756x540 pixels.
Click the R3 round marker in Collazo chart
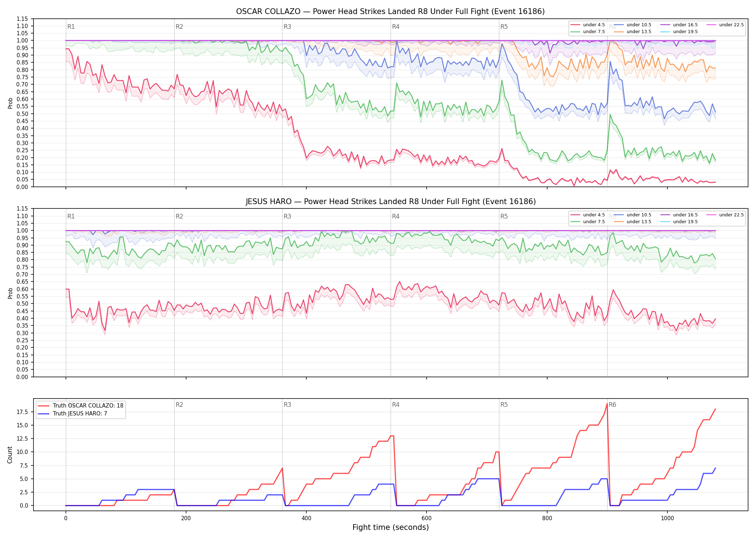(287, 27)
